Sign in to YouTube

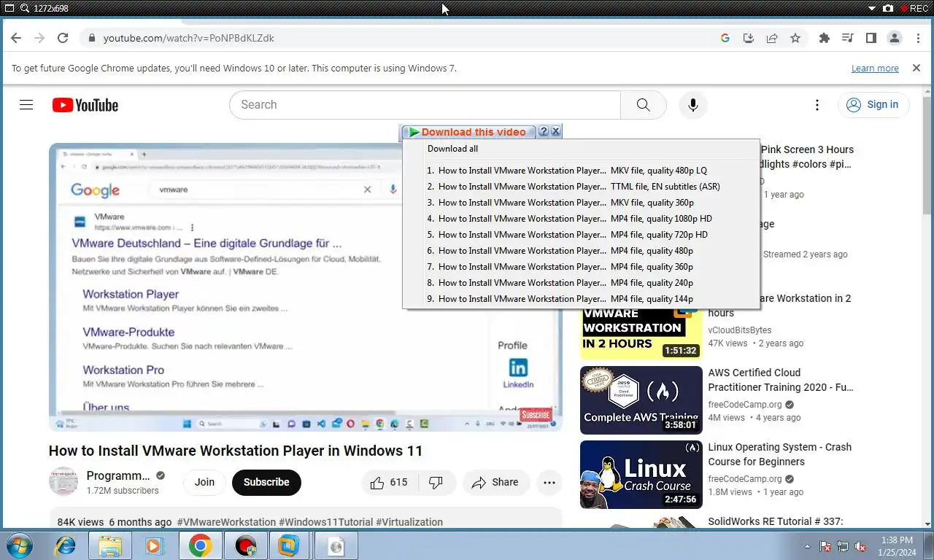(873, 105)
